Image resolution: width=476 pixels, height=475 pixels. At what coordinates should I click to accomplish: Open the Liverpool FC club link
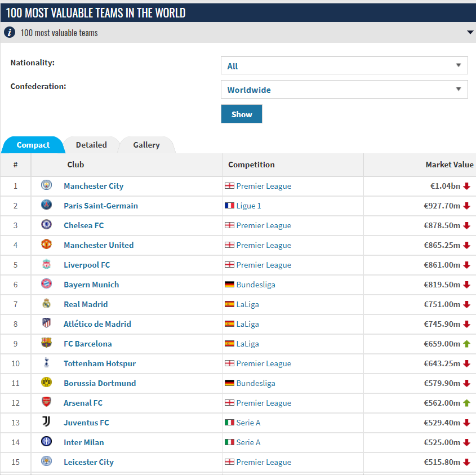click(x=87, y=265)
